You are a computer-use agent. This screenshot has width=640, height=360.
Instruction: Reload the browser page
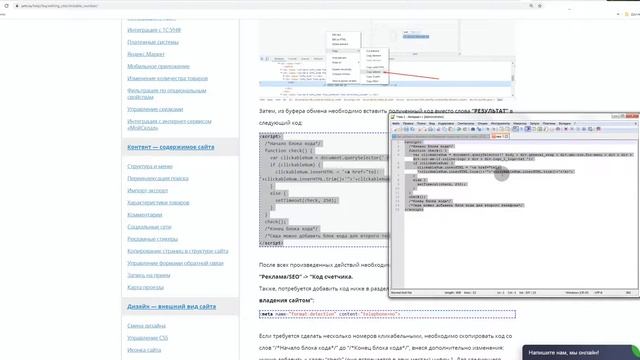pyautogui.click(x=6, y=6)
